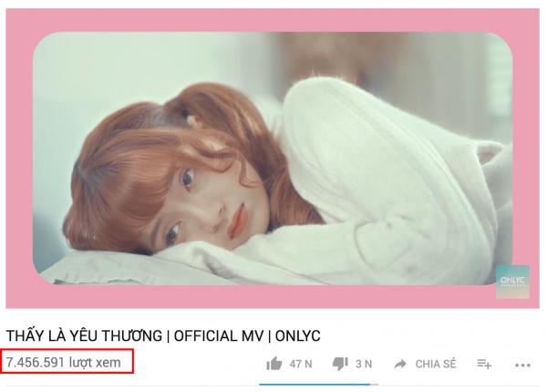Click the OFFICIAL MV text in title
The height and width of the screenshot is (392, 547).
click(219, 335)
